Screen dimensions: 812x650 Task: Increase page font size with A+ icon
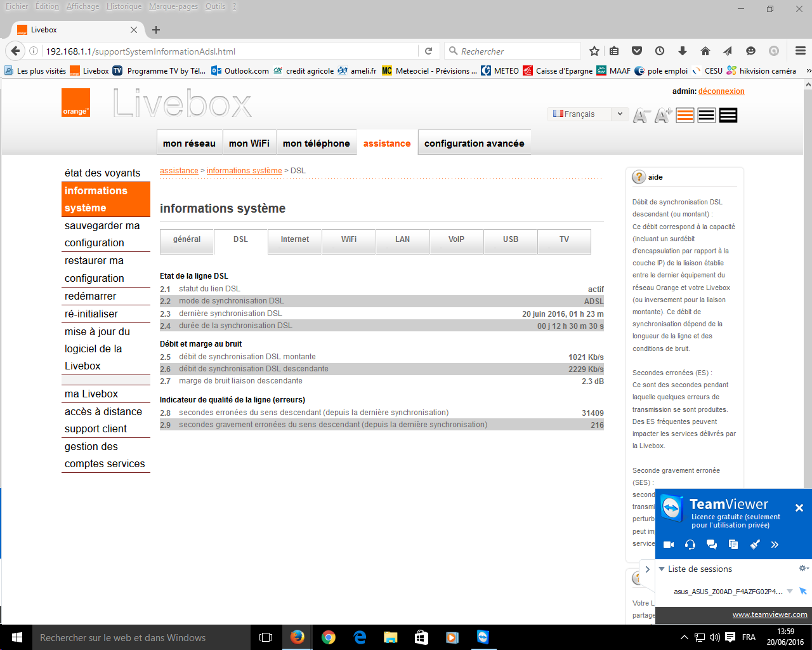(x=664, y=116)
